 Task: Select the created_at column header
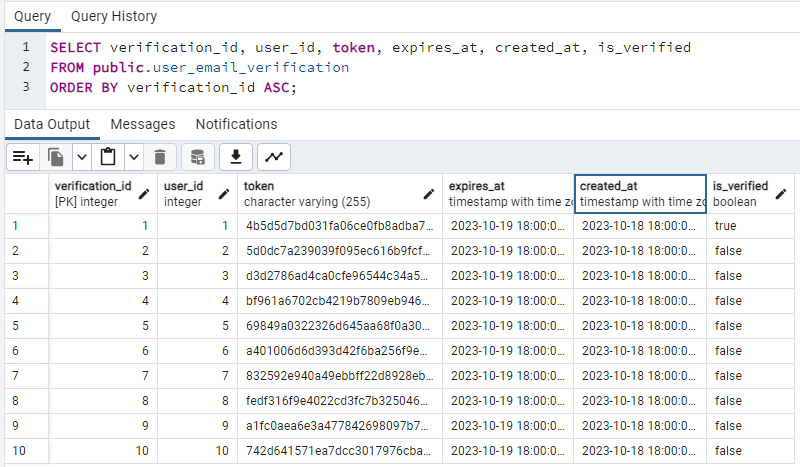click(640, 194)
